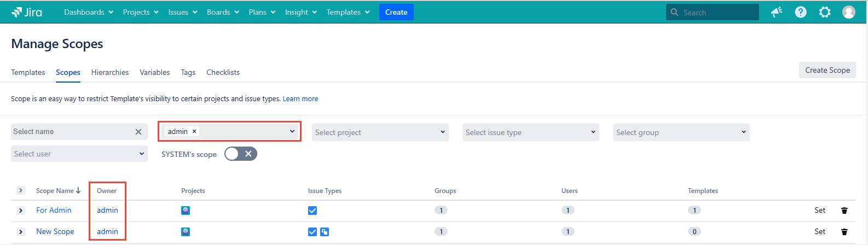Open the Dashboards menu

tap(89, 12)
